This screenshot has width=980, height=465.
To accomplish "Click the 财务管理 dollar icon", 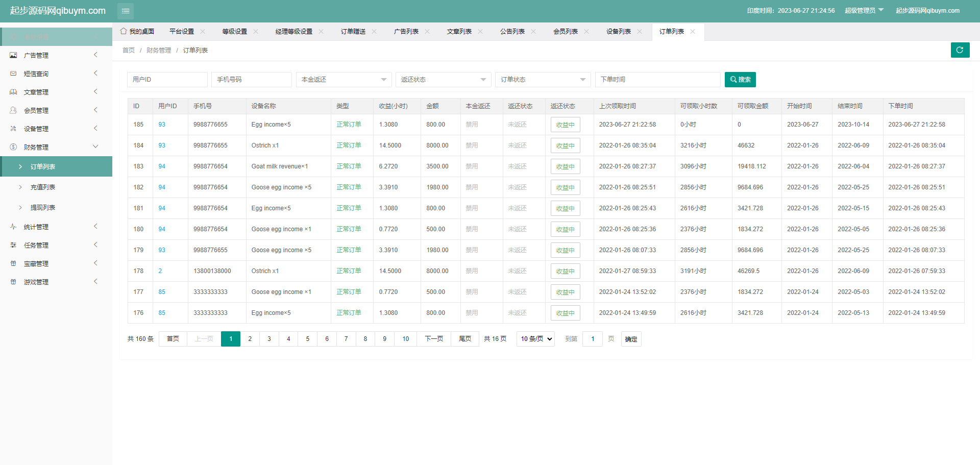I will (13, 147).
